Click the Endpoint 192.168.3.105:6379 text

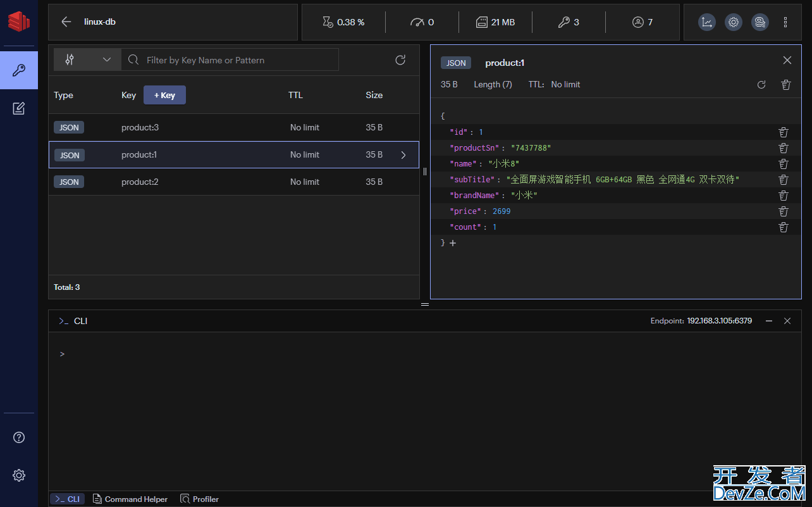(701, 321)
